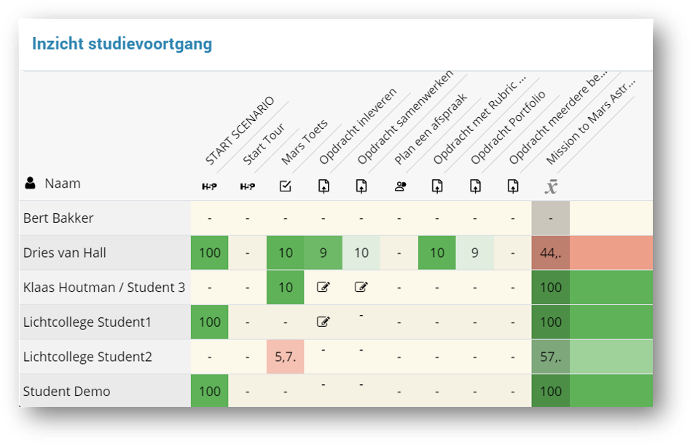690x444 pixels.
Task: Click the person icon beside Naam
Action: [30, 184]
